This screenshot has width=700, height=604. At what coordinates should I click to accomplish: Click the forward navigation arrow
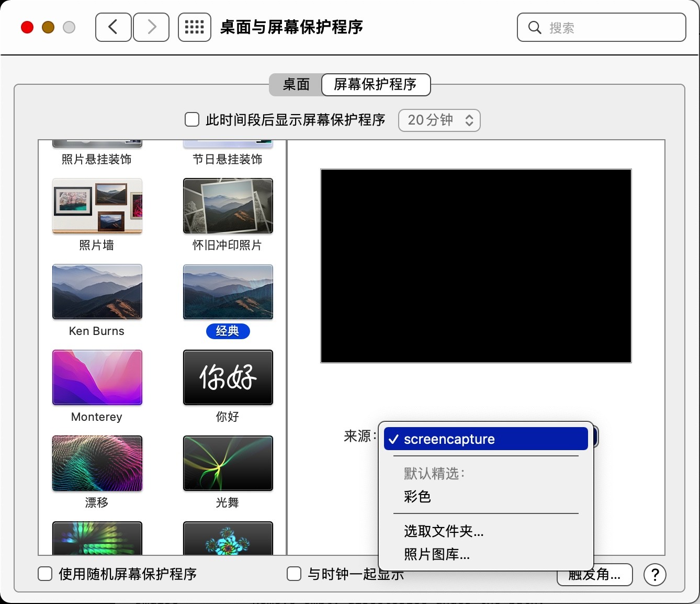click(151, 27)
